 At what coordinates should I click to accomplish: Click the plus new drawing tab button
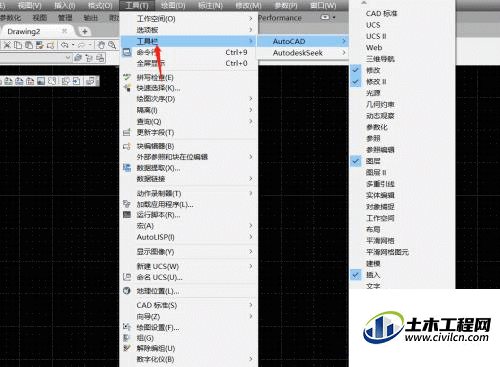tap(85, 31)
